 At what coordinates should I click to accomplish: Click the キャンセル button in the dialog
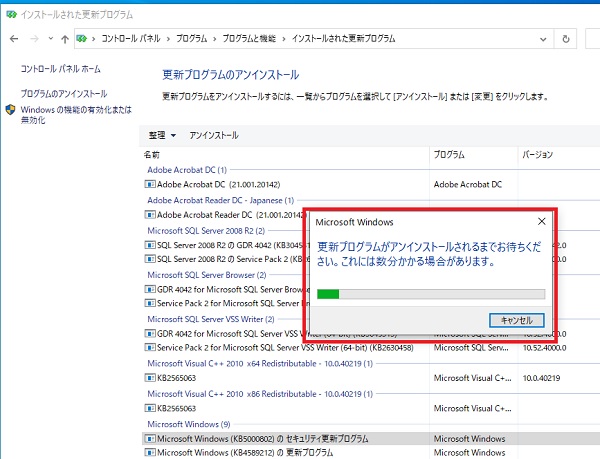click(517, 320)
